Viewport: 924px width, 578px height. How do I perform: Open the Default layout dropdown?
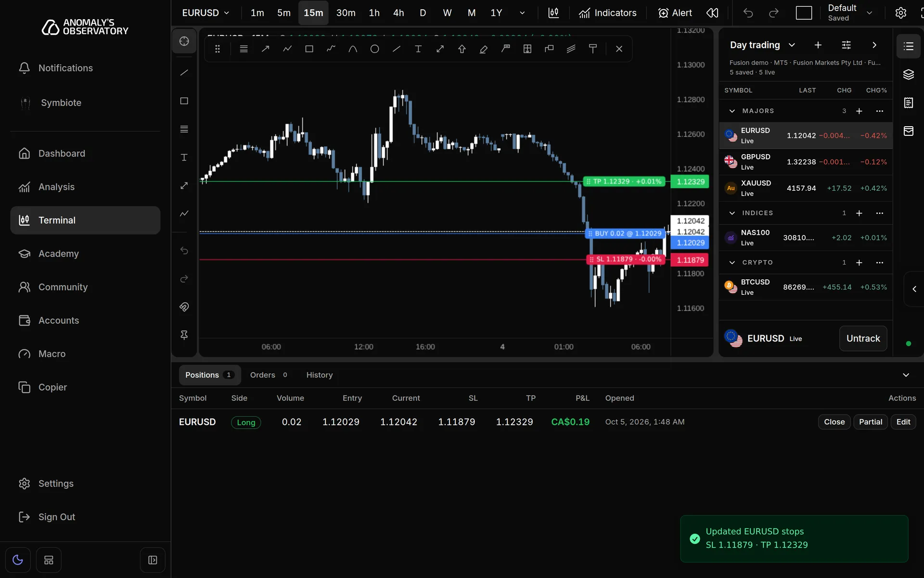850,13
